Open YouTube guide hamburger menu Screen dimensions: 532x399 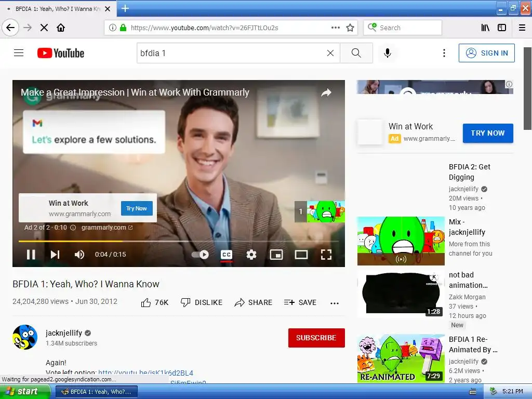pos(19,53)
